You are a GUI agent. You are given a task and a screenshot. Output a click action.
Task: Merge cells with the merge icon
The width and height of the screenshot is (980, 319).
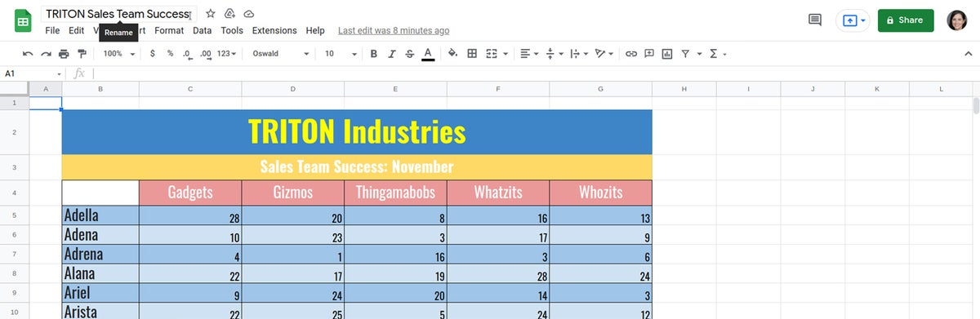(492, 54)
